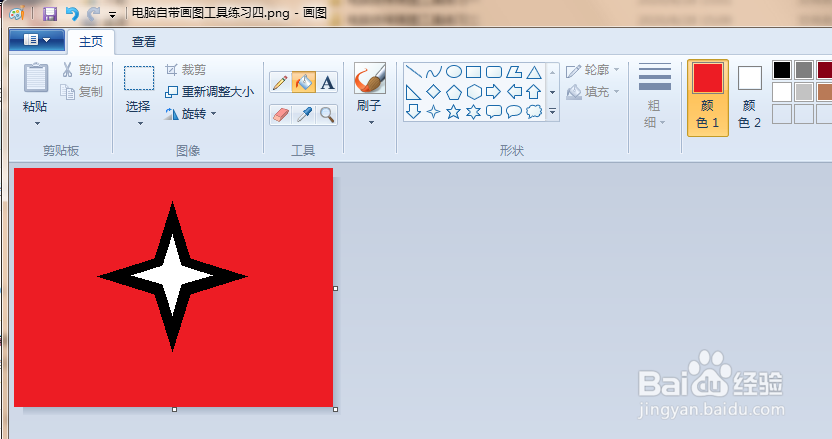Pick the light gray palette swatch

point(804,92)
